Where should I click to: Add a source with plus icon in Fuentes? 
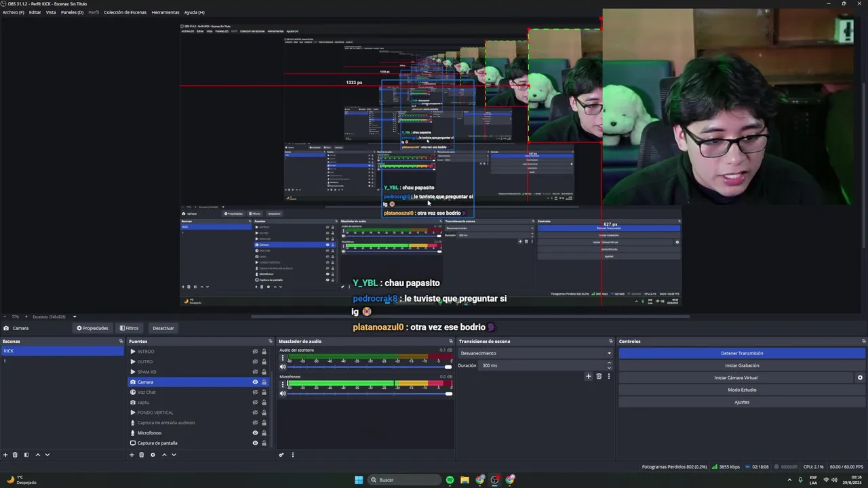point(132,455)
